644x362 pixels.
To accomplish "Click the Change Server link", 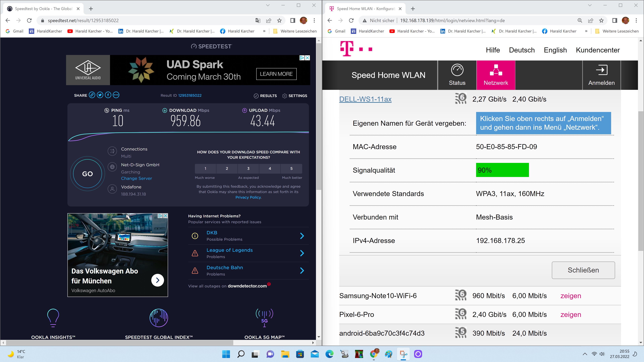I will coord(136,178).
